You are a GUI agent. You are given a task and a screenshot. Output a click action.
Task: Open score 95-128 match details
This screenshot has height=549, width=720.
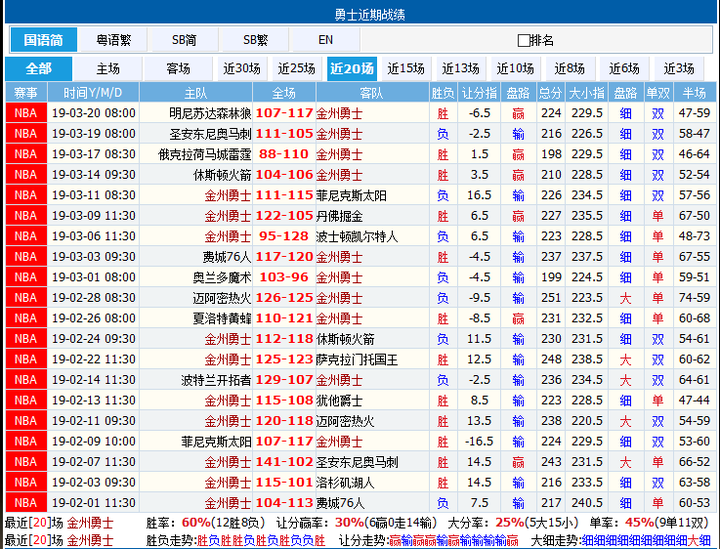[x=284, y=236]
